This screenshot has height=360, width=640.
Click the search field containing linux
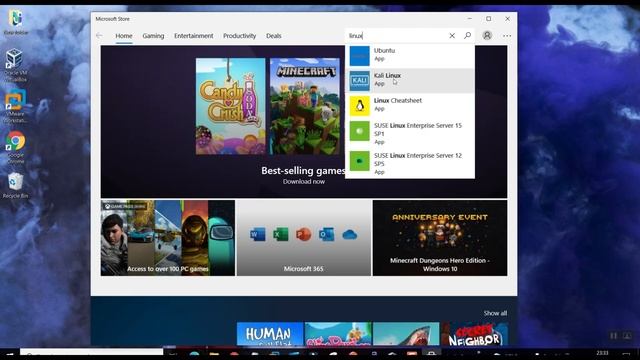click(397, 36)
